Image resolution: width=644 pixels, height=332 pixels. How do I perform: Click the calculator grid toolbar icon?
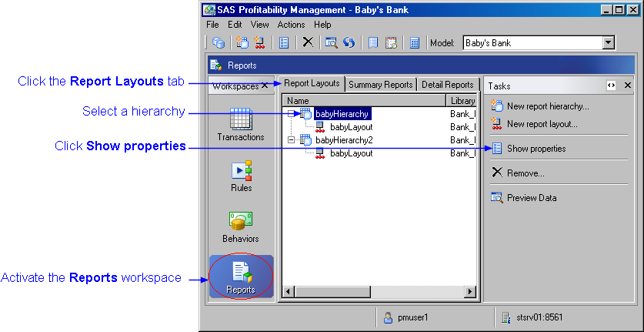(414, 43)
